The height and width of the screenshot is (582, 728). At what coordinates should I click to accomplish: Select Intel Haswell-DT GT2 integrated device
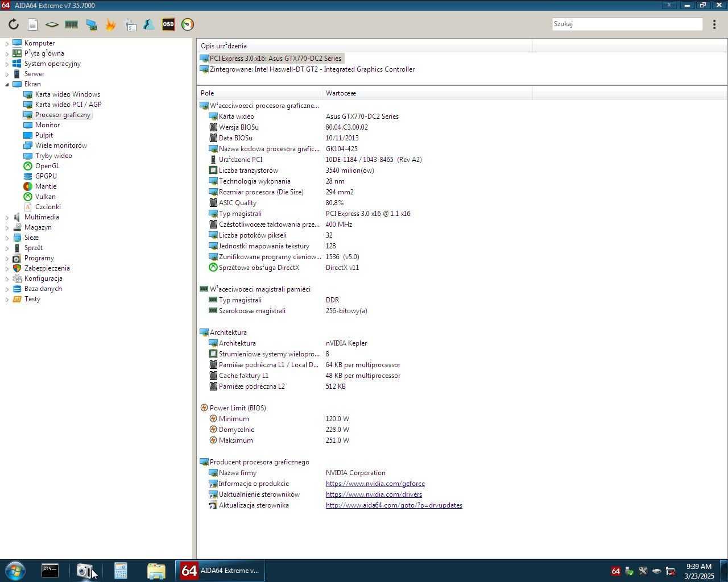click(312, 69)
